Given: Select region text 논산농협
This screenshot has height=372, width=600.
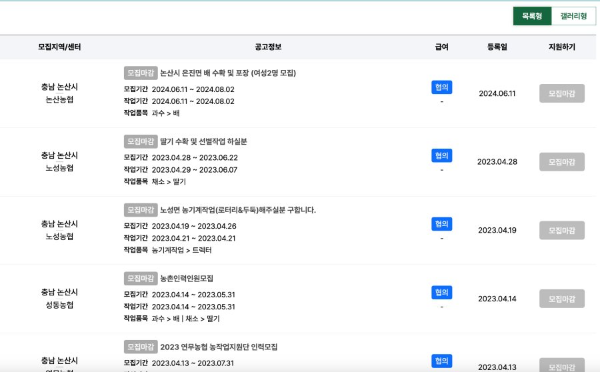Looking at the screenshot, I should tap(59, 100).
